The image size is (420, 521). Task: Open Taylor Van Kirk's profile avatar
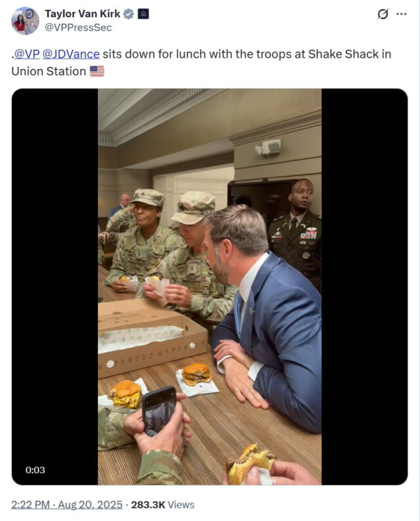point(25,20)
